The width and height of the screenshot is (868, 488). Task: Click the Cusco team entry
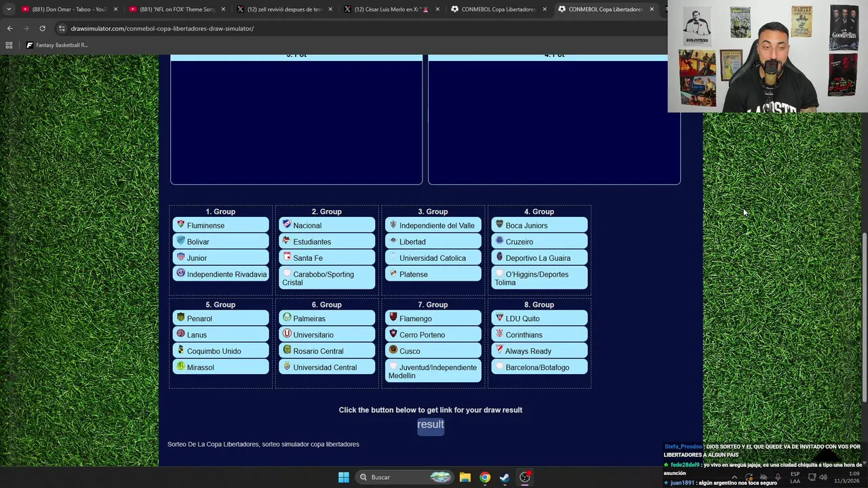433,350
